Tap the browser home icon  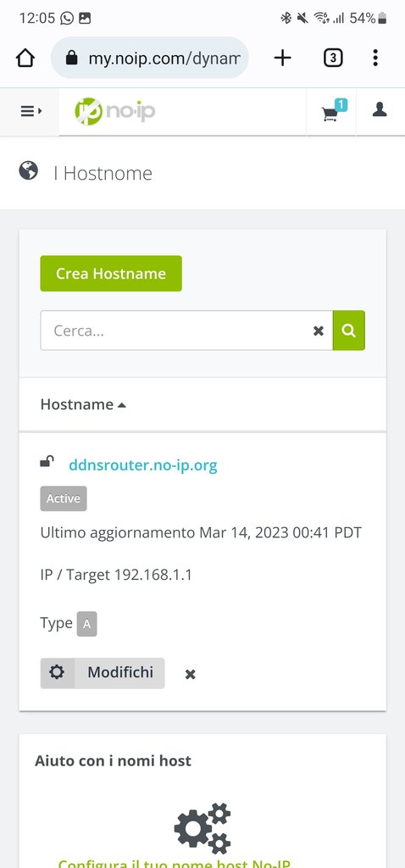pyautogui.click(x=25, y=58)
